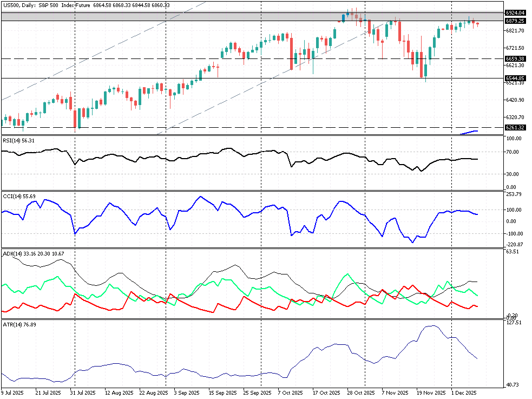Select the 28 Oct 2025 date label
The width and height of the screenshot is (532, 399).
pyautogui.click(x=360, y=394)
